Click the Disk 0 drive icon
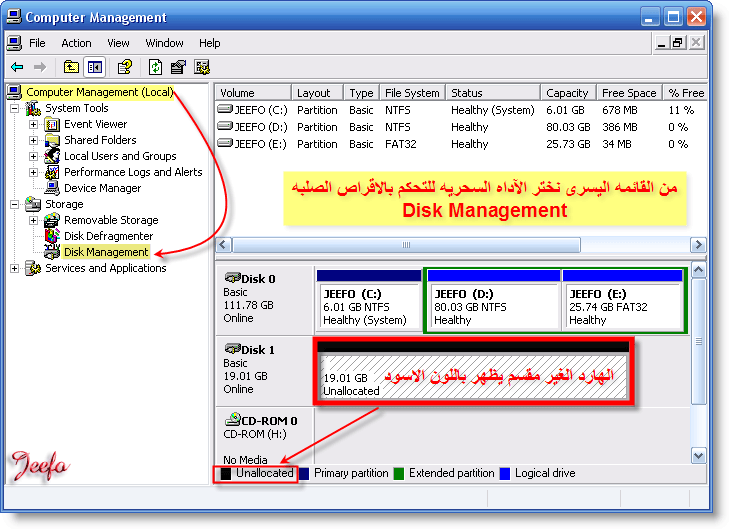 tap(232, 278)
